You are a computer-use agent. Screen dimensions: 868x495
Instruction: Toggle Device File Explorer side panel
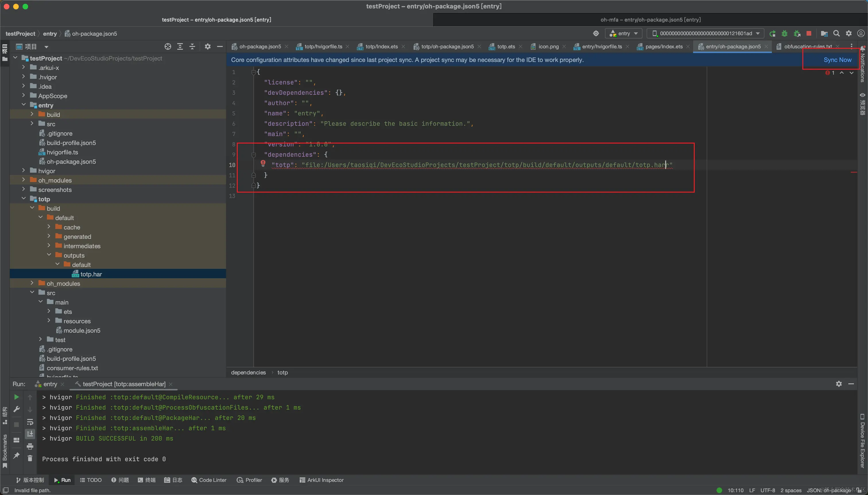tap(863, 441)
